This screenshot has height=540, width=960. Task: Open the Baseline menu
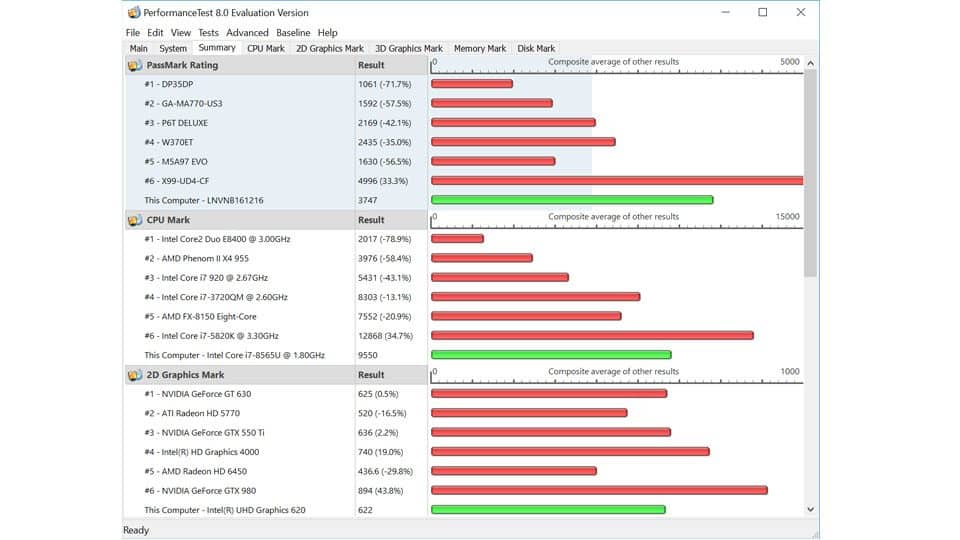click(293, 32)
